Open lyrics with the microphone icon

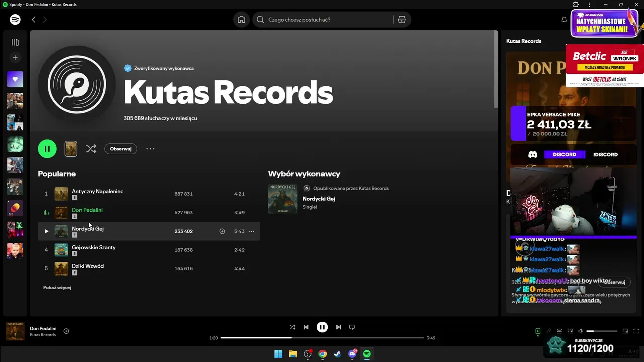pos(549,331)
